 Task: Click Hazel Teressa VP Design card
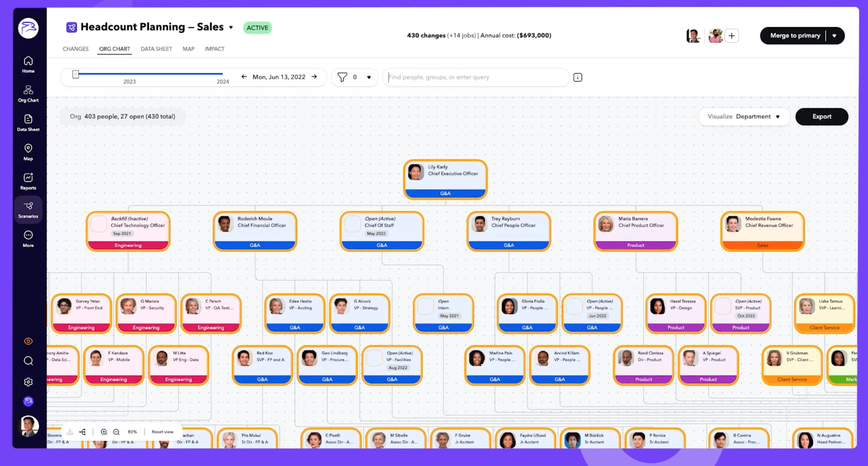click(x=676, y=313)
